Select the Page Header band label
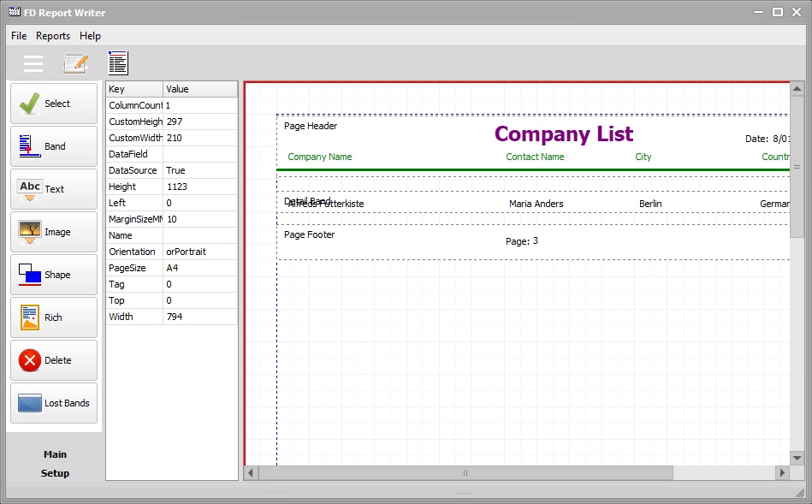Image resolution: width=812 pixels, height=504 pixels. point(311,126)
